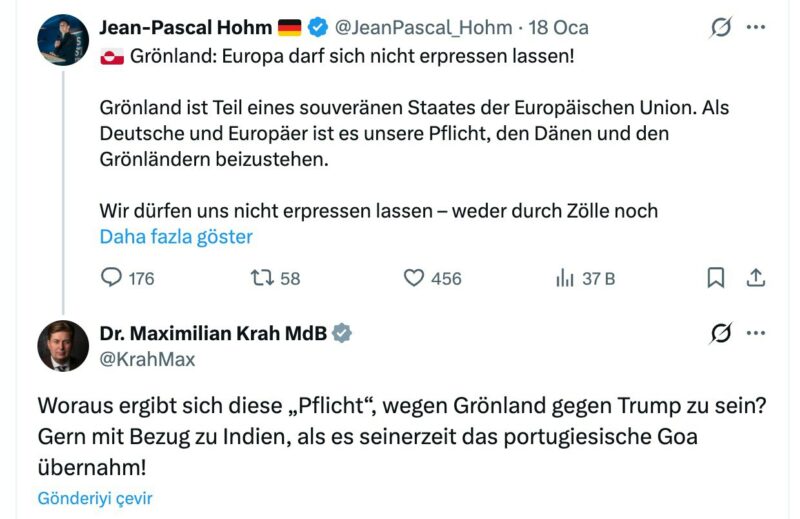Bookmark Jean-Pascal Hohm's post

tap(716, 278)
